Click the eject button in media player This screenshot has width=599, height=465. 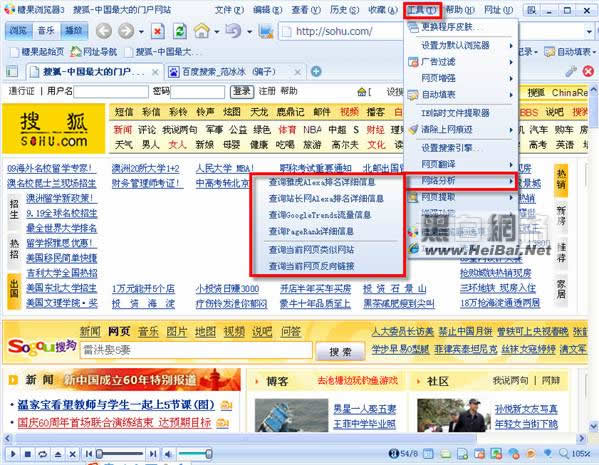pos(58,454)
